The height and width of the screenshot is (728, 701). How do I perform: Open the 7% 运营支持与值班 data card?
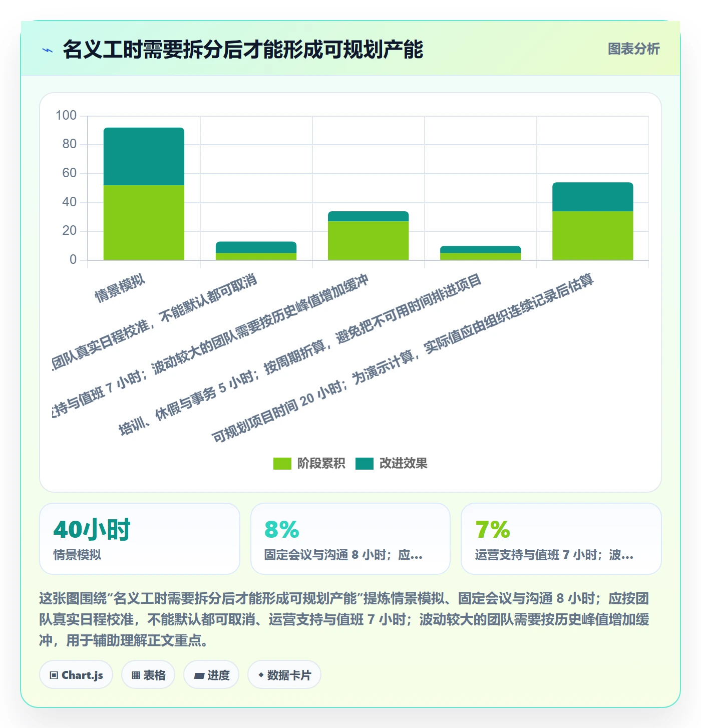[561, 539]
